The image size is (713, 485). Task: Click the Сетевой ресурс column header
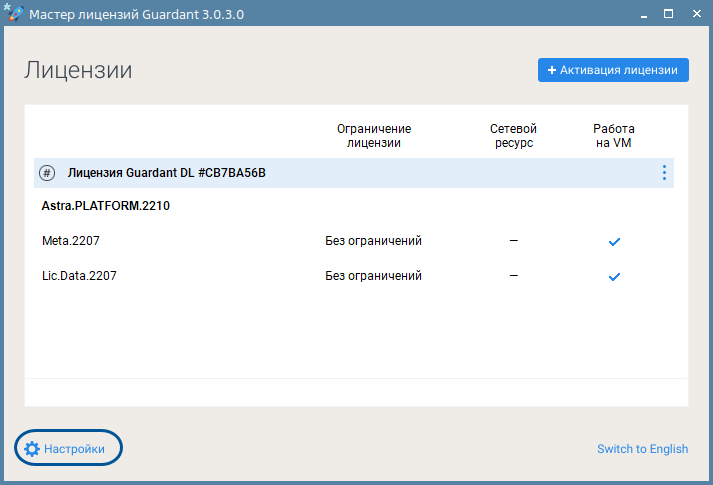click(513, 136)
